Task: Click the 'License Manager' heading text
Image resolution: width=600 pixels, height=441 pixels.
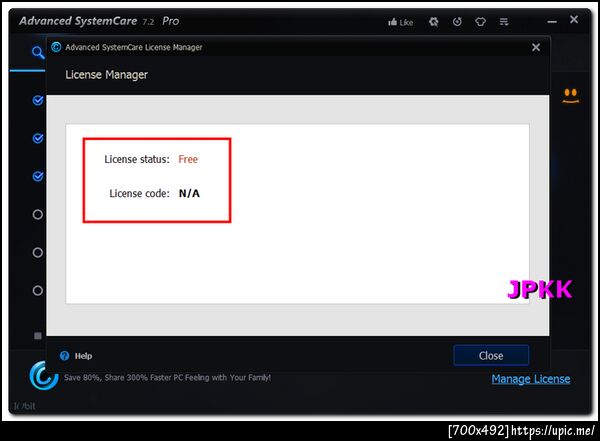Action: click(106, 75)
